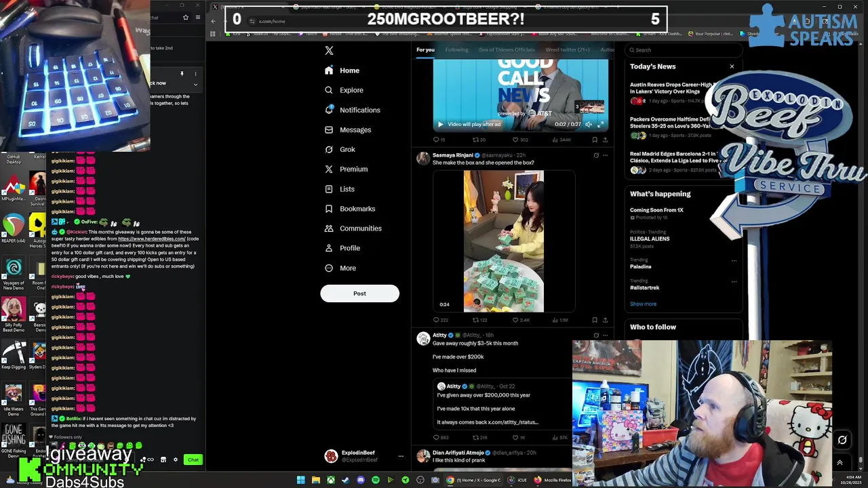Open Profile in the X sidebar
Image resolution: width=868 pixels, height=488 pixels.
pyautogui.click(x=342, y=248)
